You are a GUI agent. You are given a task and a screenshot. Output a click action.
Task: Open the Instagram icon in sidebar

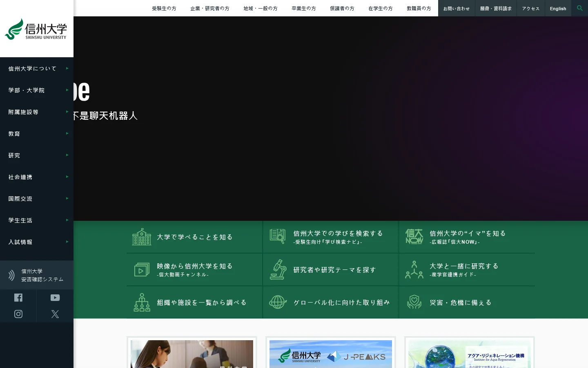18,314
